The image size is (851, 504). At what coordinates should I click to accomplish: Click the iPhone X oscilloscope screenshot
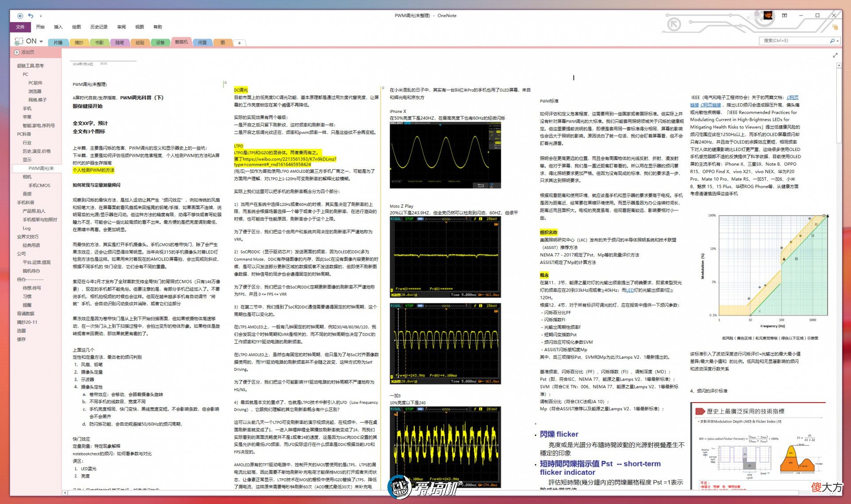click(445, 155)
